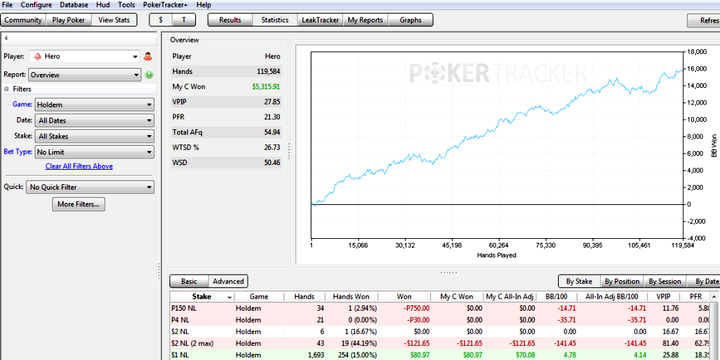Group results By Date

[x=704, y=281]
